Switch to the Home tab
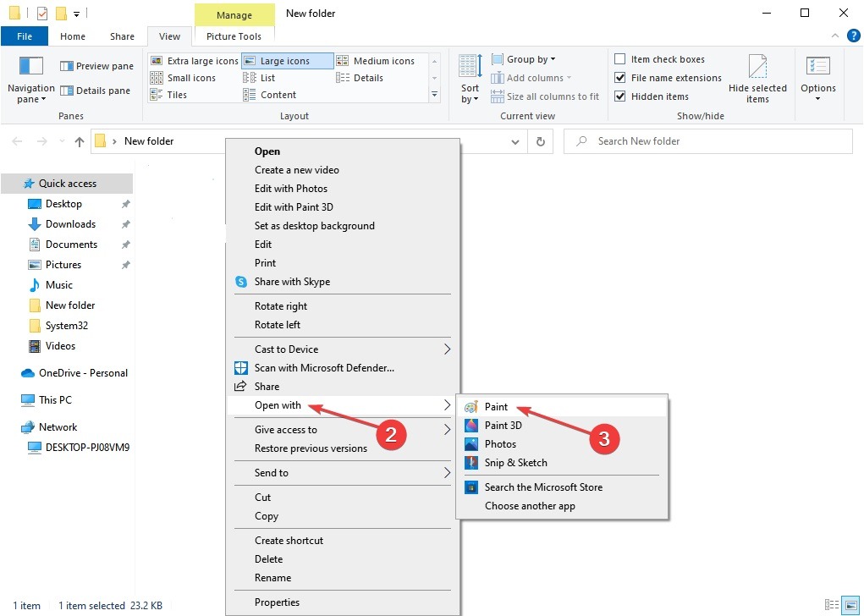864x616 pixels. click(x=73, y=36)
